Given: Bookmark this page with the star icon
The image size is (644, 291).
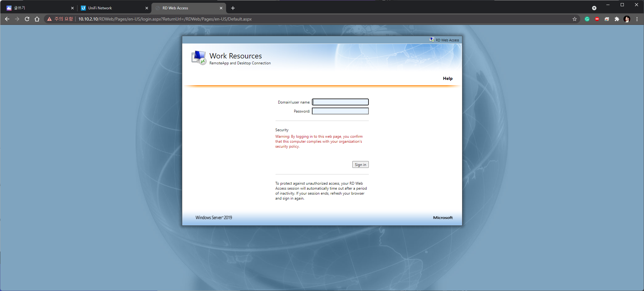Looking at the screenshot, I should coord(575,19).
